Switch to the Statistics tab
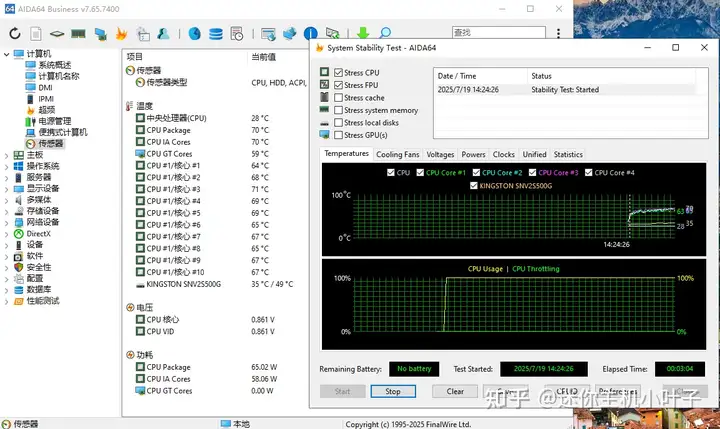The width and height of the screenshot is (720, 429). click(x=568, y=154)
